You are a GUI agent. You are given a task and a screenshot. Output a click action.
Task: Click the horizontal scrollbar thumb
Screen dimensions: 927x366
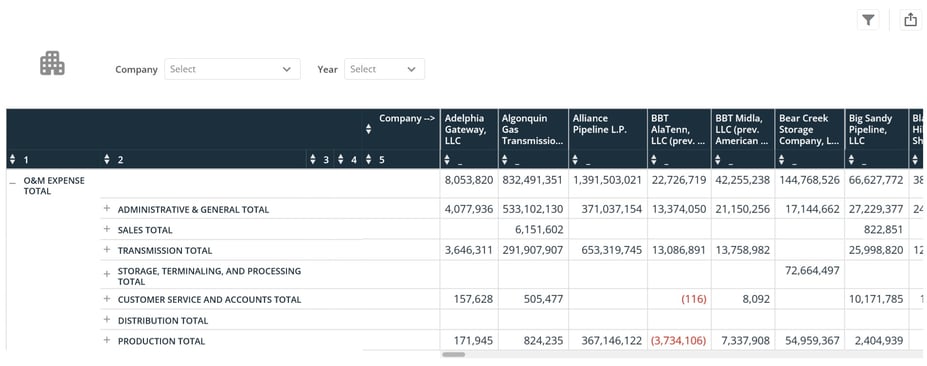point(453,355)
